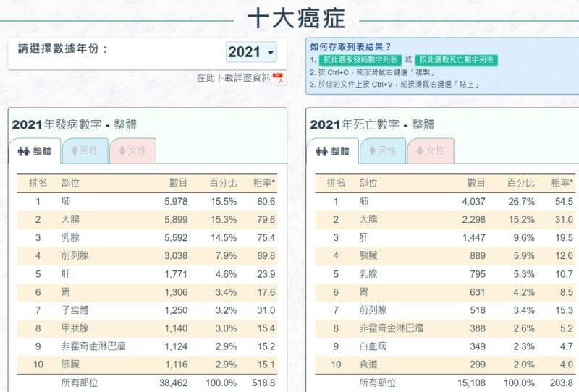Click 15.5% in incidence table
This screenshot has width=579, height=392.
pyautogui.click(x=224, y=202)
